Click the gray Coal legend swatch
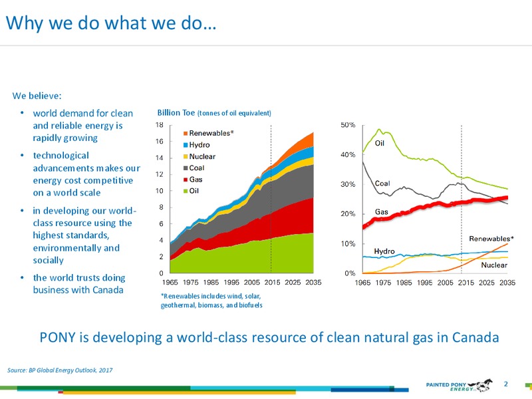 (x=186, y=168)
